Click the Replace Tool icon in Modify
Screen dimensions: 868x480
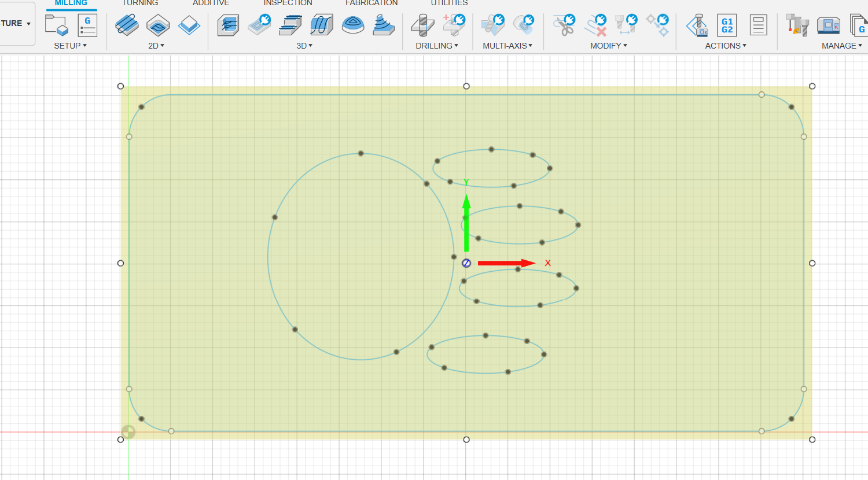[626, 25]
